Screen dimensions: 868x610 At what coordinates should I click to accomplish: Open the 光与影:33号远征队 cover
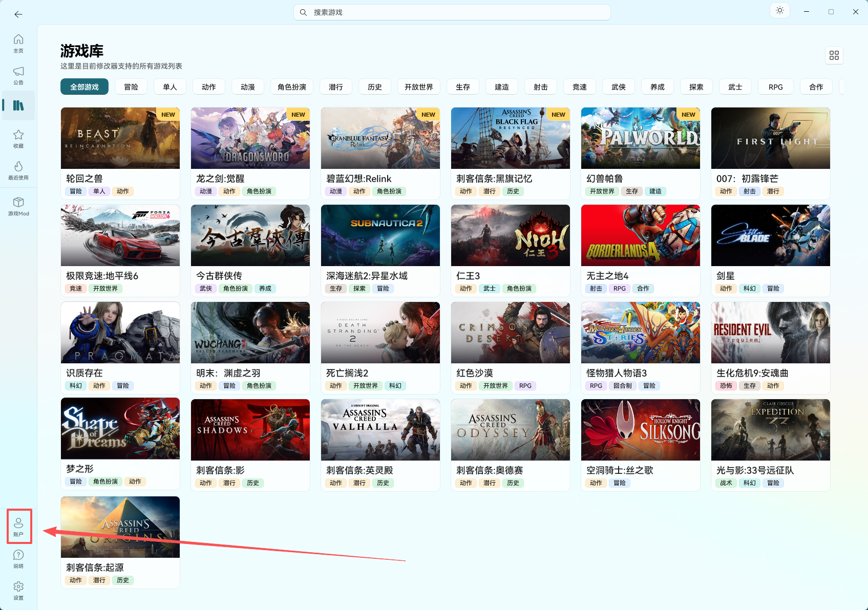771,430
